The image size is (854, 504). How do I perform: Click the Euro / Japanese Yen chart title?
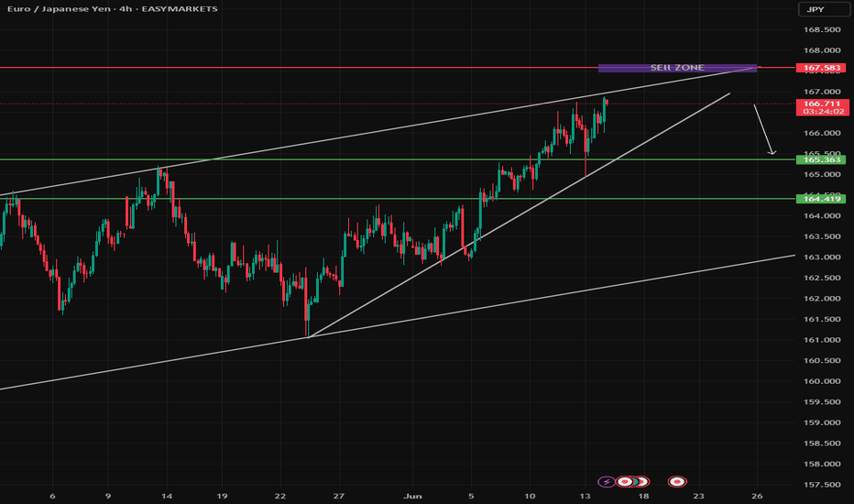coord(112,9)
